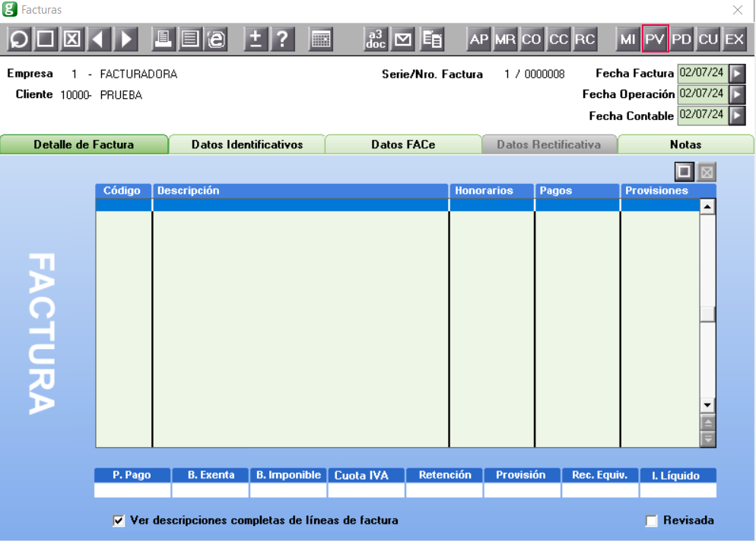Click the AP toolbar button
Image resolution: width=756 pixels, height=542 pixels.
[478, 39]
